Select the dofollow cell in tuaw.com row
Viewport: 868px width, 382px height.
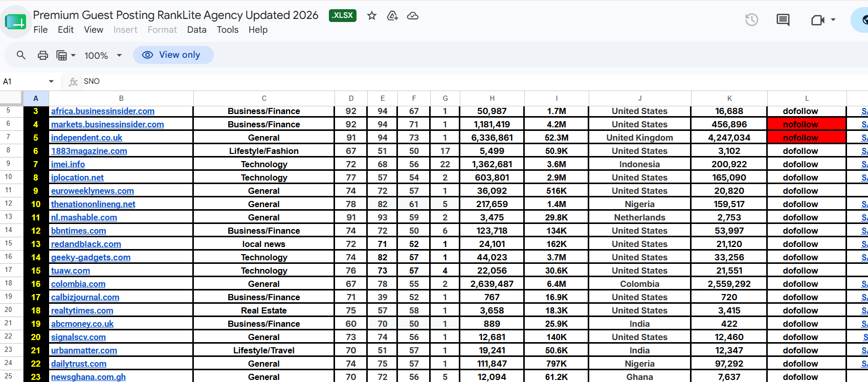pos(807,271)
